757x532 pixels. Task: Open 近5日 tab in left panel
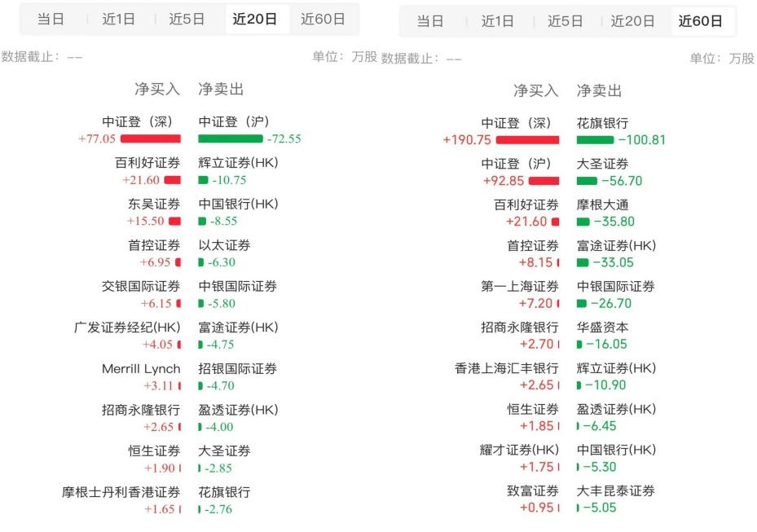click(x=187, y=19)
